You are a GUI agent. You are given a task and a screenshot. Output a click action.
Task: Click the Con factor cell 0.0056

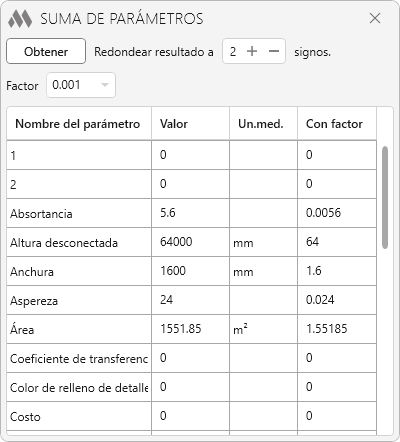click(x=337, y=213)
